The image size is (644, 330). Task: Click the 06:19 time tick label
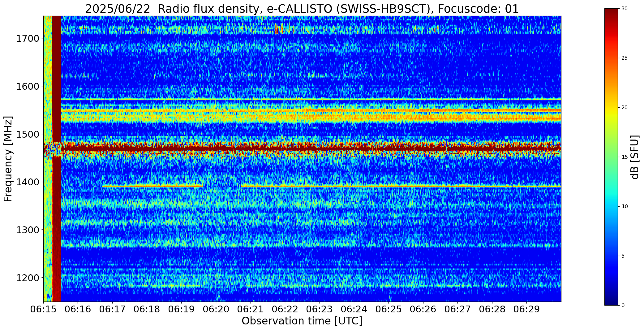click(x=181, y=309)
